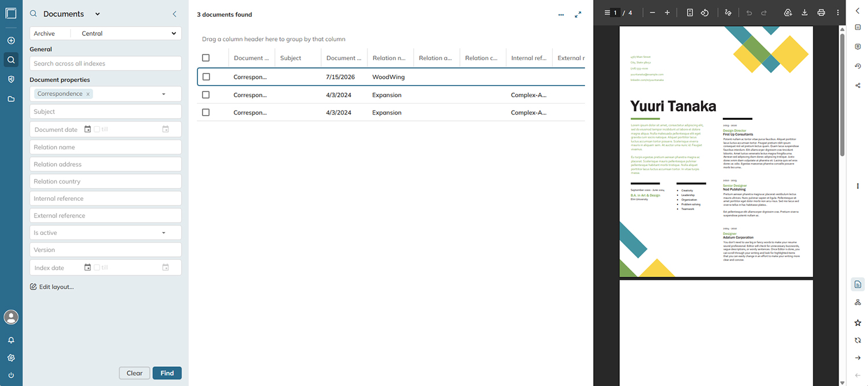The image size is (868, 386).
Task: Tick the select-all checkbox in table header
Action: point(205,58)
